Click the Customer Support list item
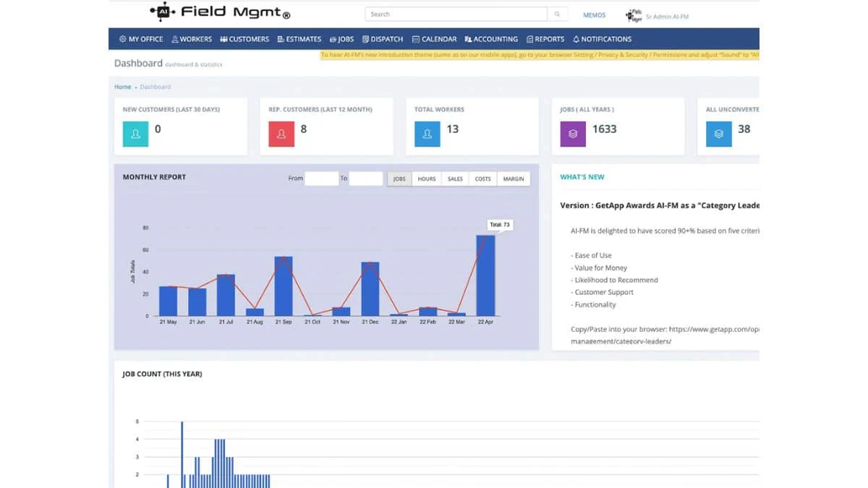The width and height of the screenshot is (868, 488). (x=603, y=293)
